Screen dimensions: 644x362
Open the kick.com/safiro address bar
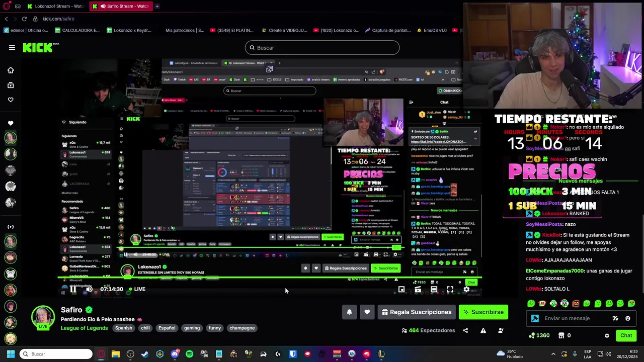[x=58, y=19]
